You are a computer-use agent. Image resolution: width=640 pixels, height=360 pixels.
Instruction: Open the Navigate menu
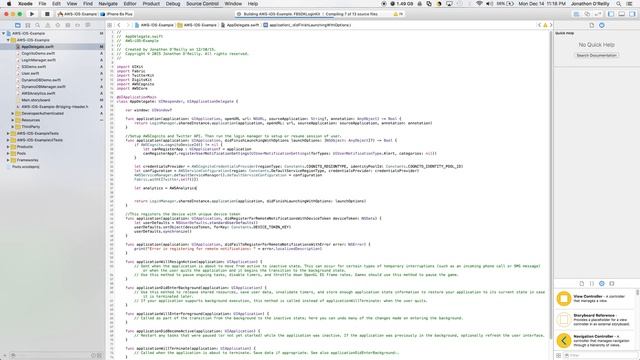tap(108, 4)
